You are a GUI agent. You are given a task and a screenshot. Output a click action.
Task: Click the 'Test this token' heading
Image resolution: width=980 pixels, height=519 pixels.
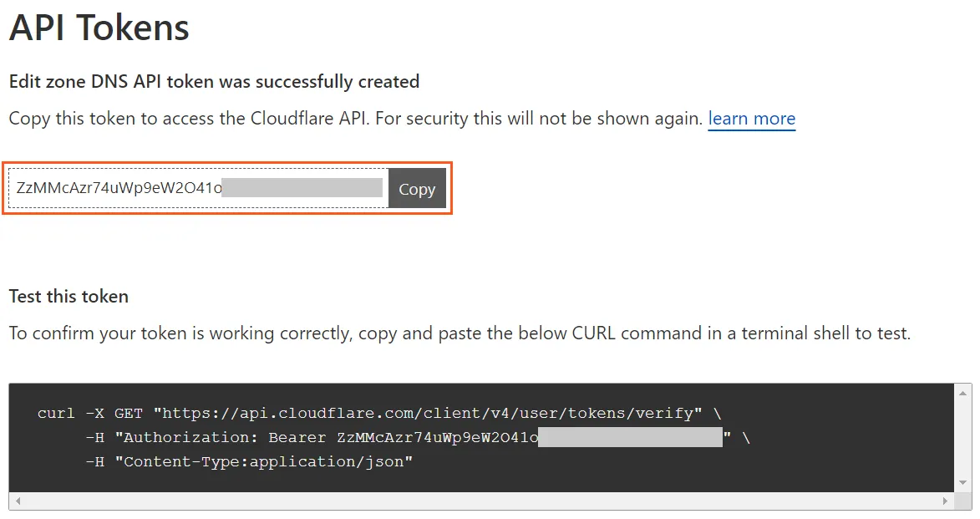68,297
